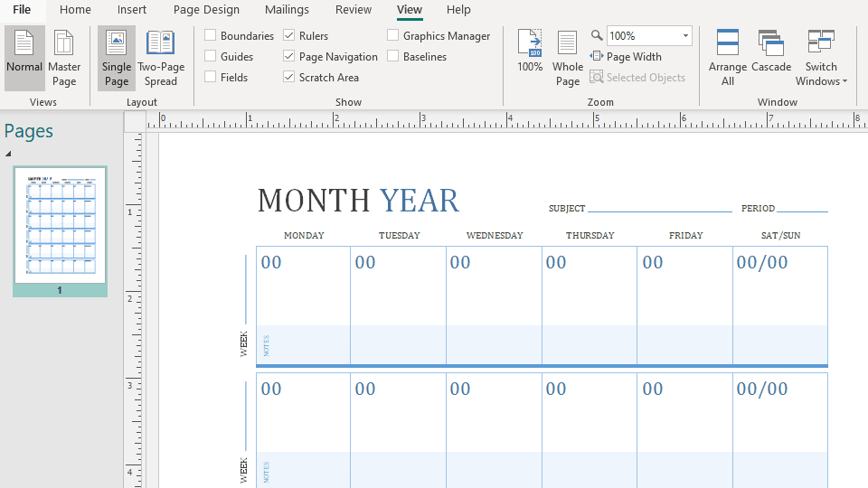Switch to Normal view
This screenshot has height=488, width=868.
click(x=24, y=58)
